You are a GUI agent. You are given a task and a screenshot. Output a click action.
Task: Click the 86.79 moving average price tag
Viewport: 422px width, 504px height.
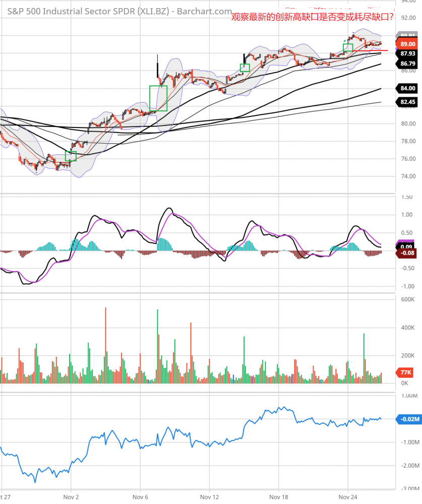(x=408, y=64)
